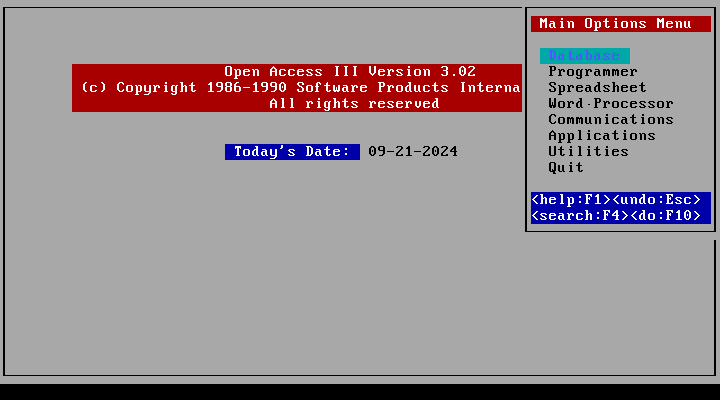Select Database in Main Options Menu
The height and width of the screenshot is (400, 720).
585,56
